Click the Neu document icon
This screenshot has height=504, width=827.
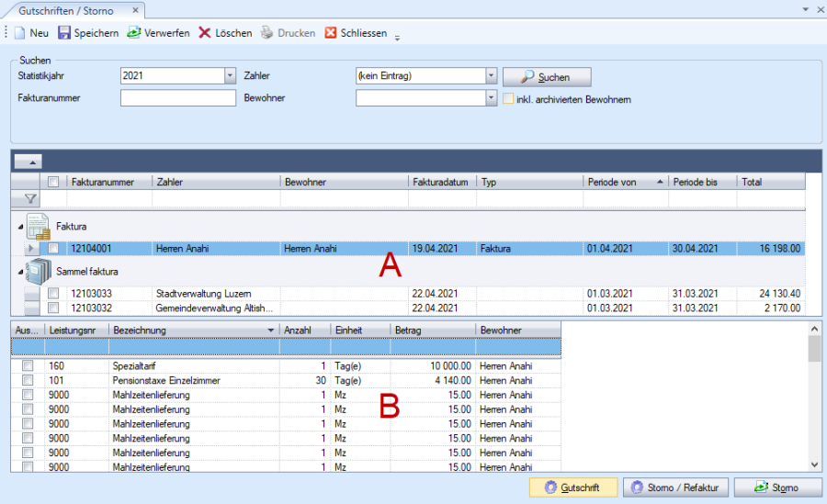tap(19, 33)
